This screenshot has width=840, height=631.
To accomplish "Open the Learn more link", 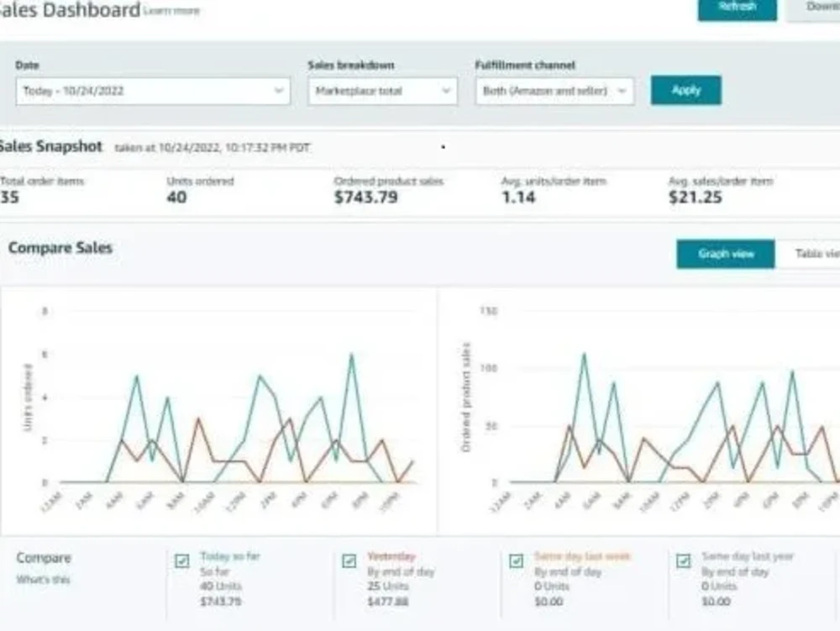I will [x=172, y=11].
